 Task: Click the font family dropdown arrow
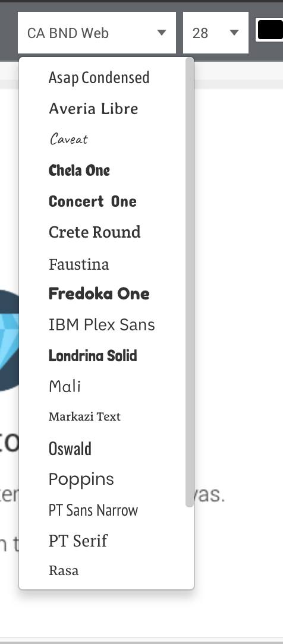[x=162, y=33]
